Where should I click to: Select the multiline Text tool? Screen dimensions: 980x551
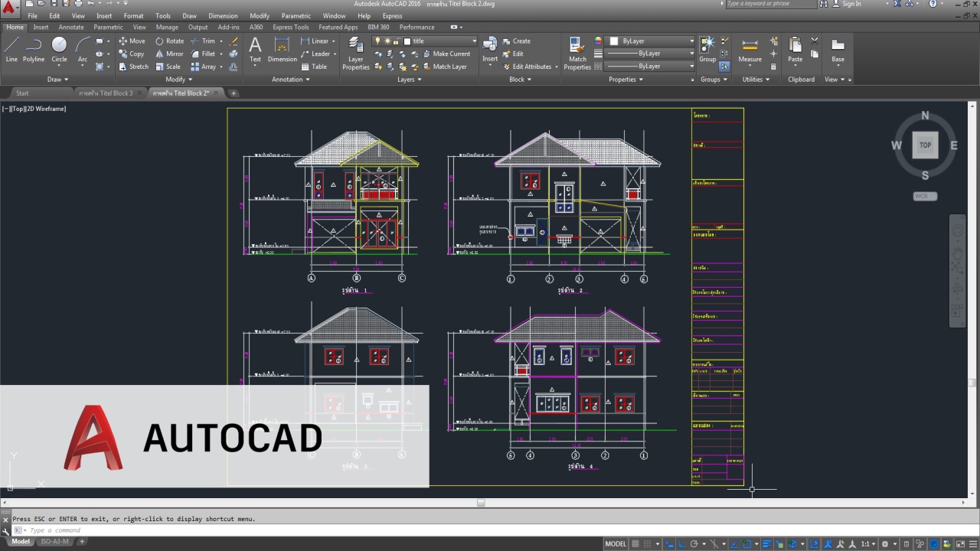pos(255,50)
